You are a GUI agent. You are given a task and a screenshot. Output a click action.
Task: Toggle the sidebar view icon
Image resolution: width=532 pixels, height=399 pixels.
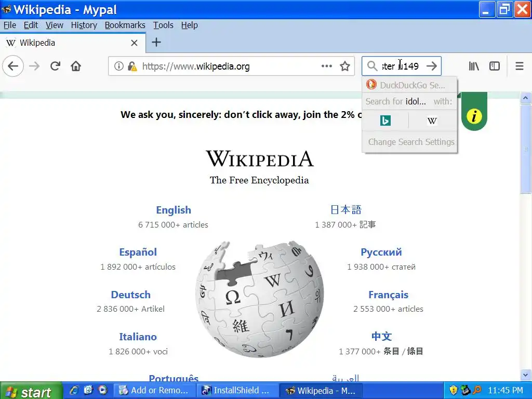click(495, 66)
